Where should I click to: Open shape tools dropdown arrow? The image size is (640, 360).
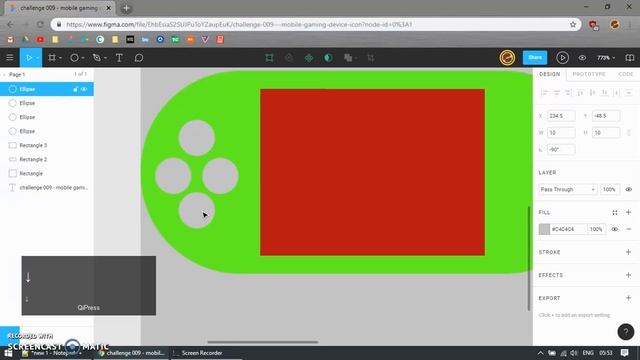[83, 58]
